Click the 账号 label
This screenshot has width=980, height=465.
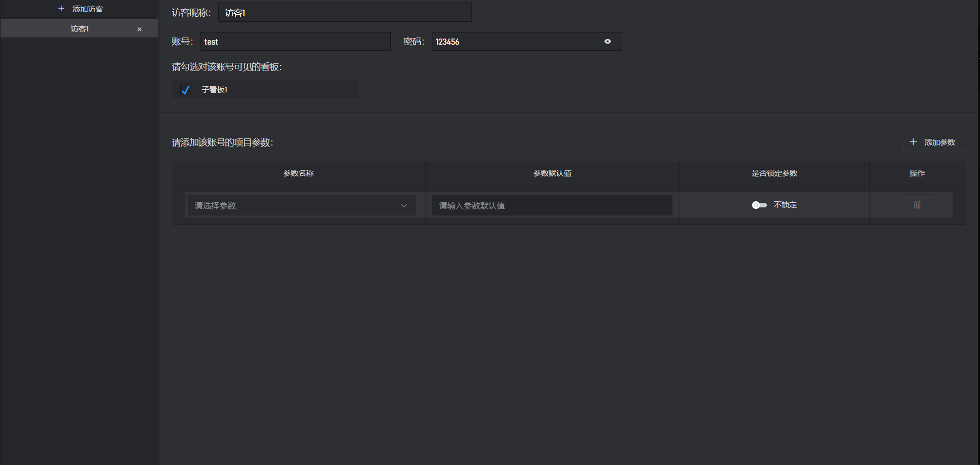pyautogui.click(x=182, y=42)
